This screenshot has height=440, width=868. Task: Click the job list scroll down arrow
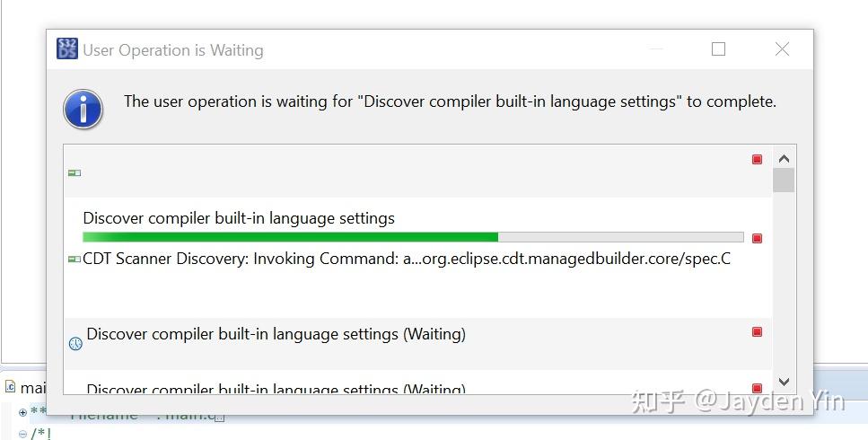pos(784,382)
